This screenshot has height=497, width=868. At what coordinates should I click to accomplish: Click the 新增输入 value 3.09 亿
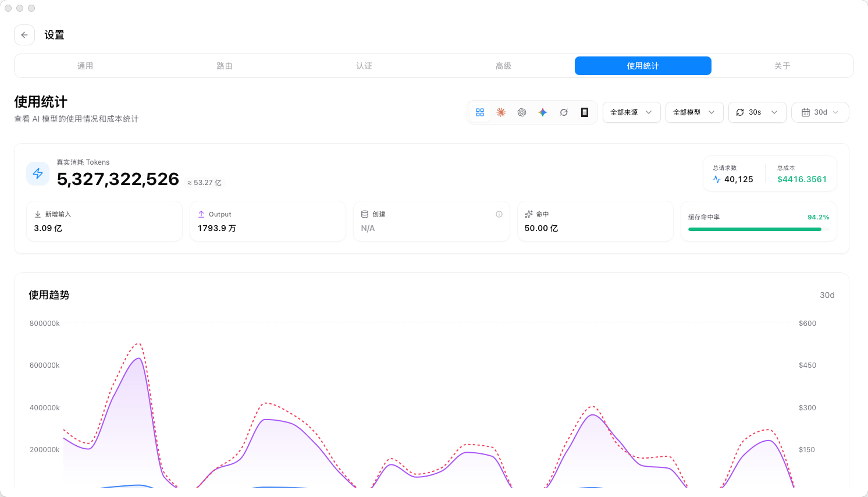tap(48, 228)
